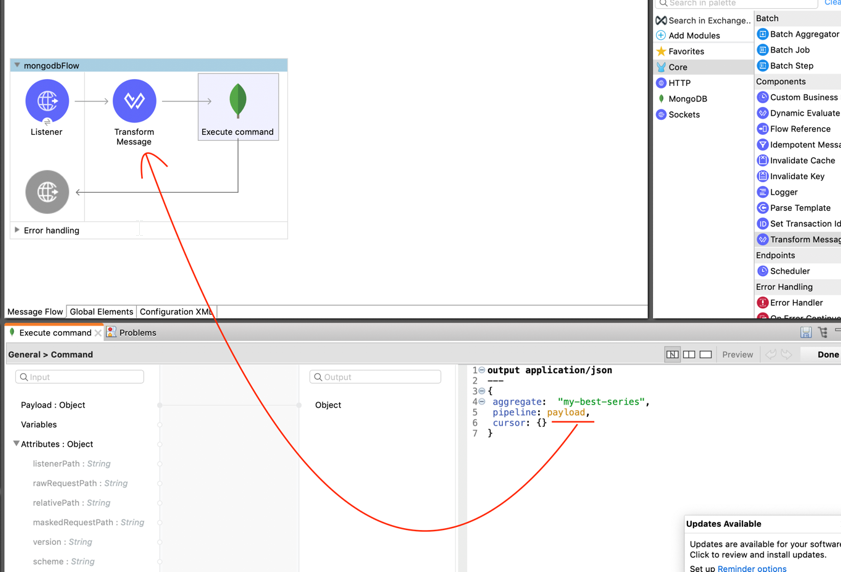Viewport: 841px width, 575px height.
Task: Pick Batch Step from the palette
Action: pyautogui.click(x=785, y=65)
